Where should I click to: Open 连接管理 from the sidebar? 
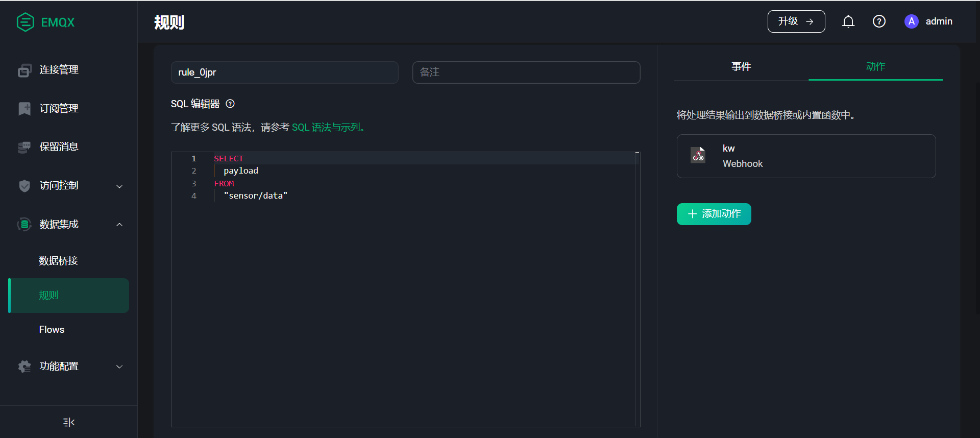point(59,70)
